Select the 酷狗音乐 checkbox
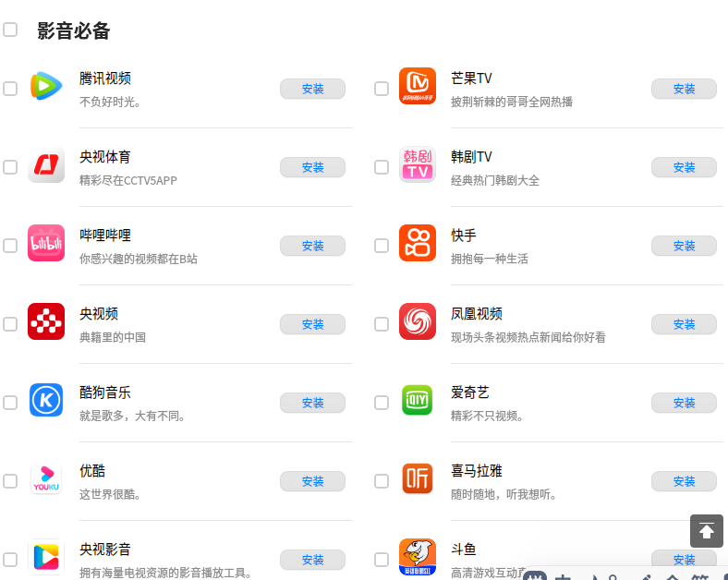This screenshot has width=728, height=580. 10,403
